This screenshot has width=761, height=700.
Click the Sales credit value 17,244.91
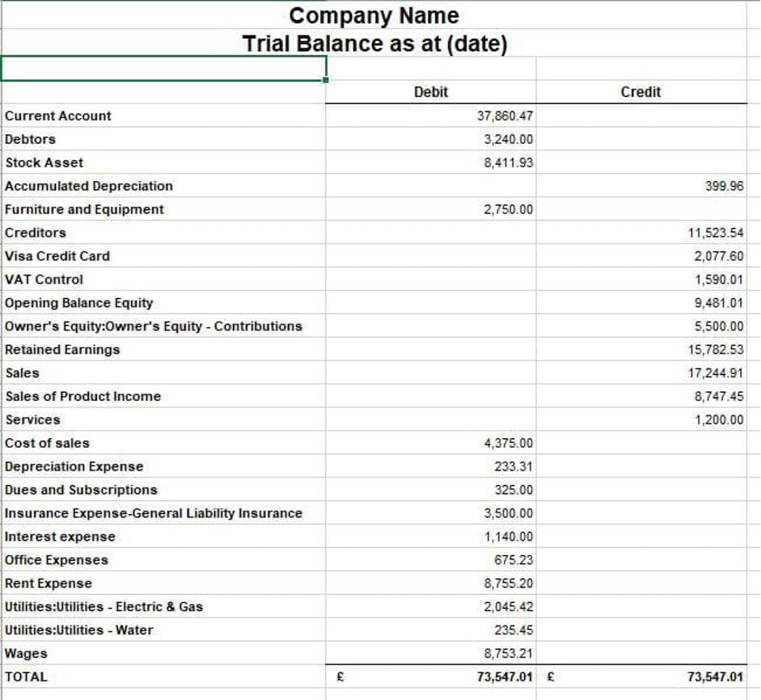715,373
